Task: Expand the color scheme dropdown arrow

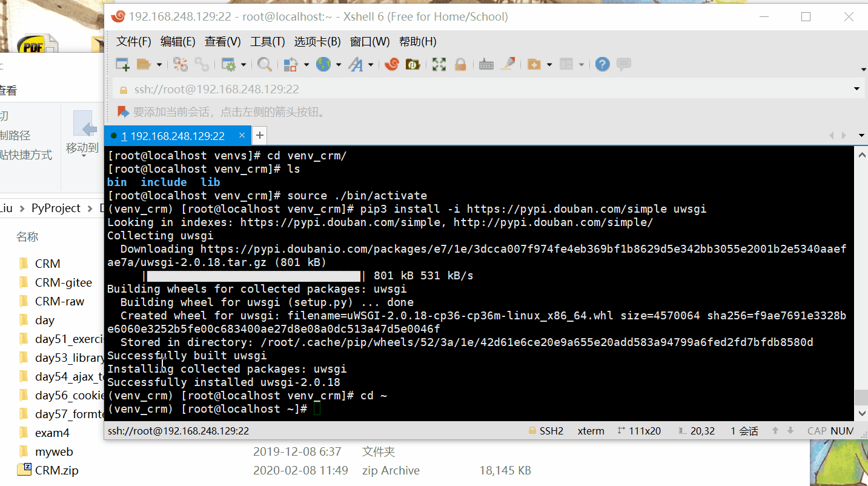Action: 306,64
